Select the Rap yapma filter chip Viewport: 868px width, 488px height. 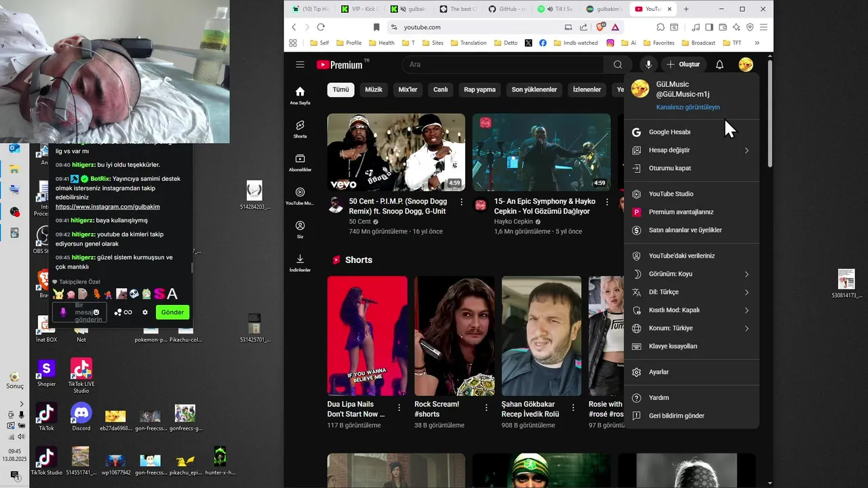point(479,89)
